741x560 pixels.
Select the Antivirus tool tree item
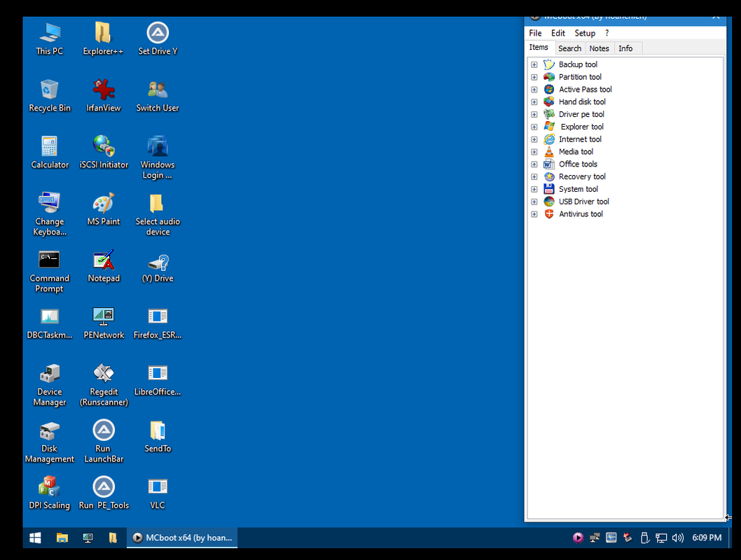pos(581,214)
